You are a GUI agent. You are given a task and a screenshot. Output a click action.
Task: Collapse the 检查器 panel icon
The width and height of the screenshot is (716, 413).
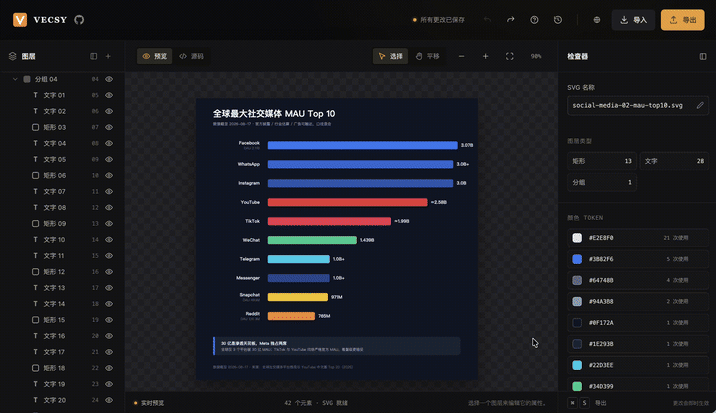tap(703, 56)
